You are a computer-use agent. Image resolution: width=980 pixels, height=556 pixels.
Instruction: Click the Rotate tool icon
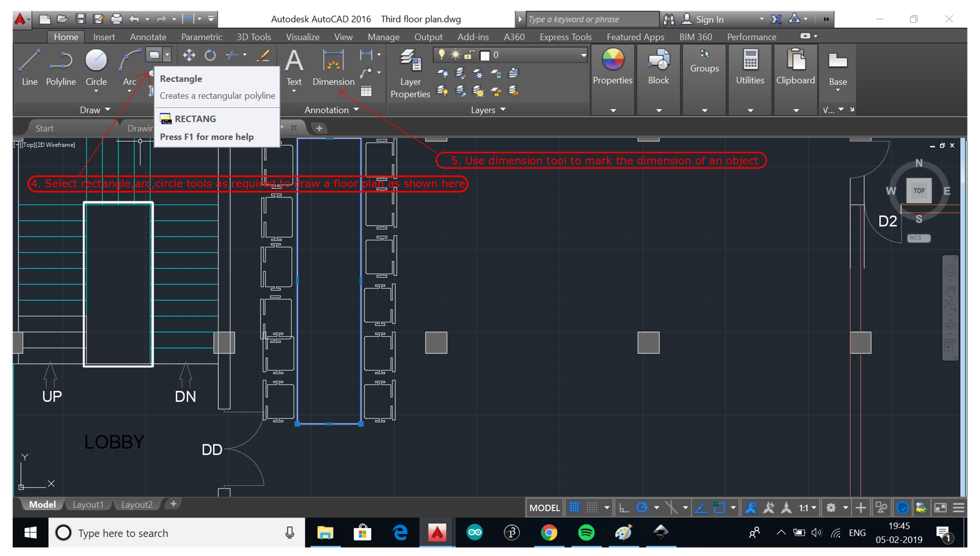[x=210, y=55]
